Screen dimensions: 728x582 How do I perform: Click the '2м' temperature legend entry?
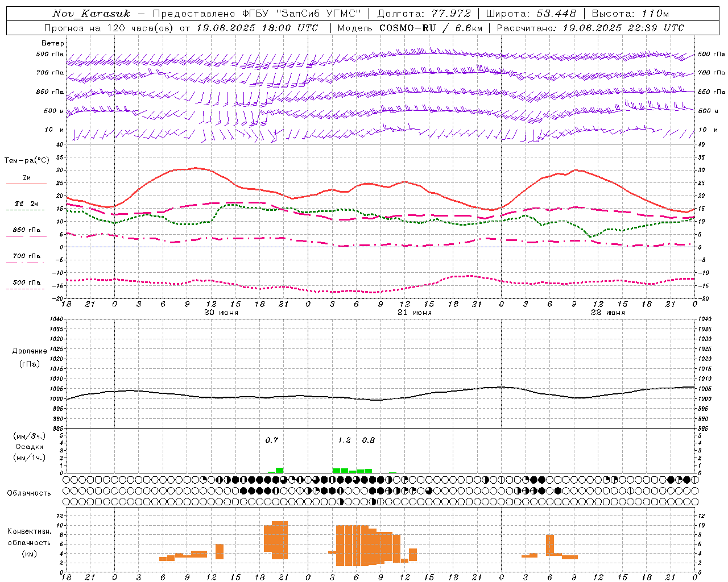click(27, 178)
